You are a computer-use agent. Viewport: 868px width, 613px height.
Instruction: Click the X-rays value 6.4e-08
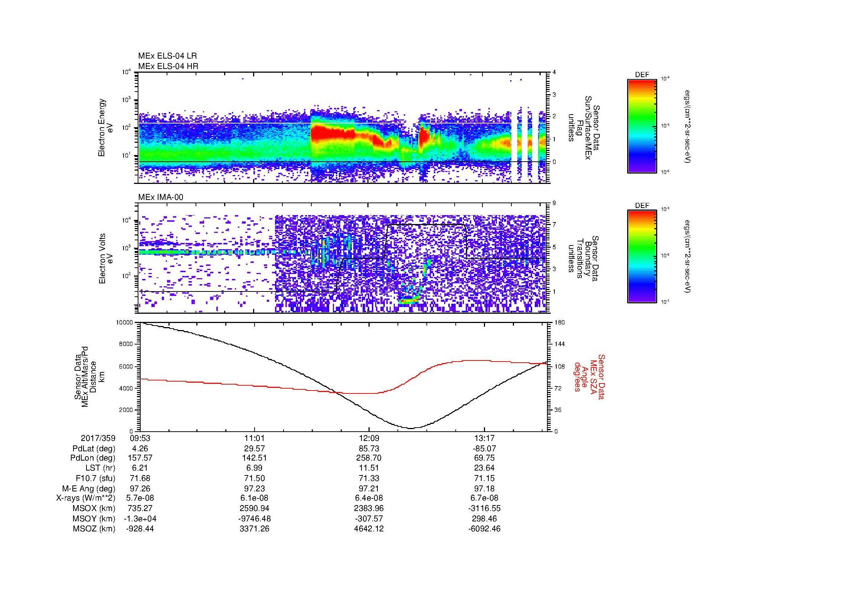tap(369, 498)
